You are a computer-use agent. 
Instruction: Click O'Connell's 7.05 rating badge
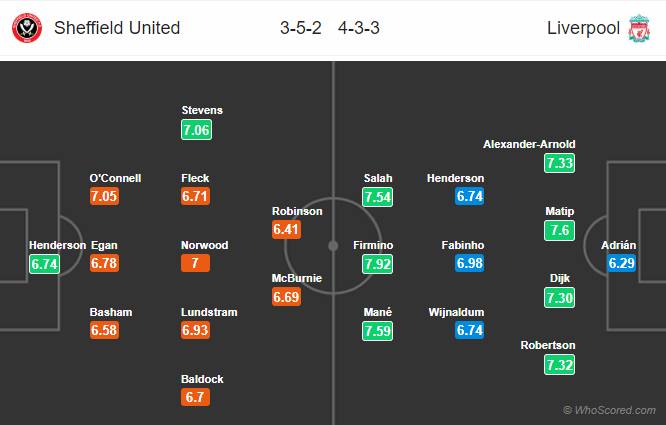pyautogui.click(x=104, y=196)
